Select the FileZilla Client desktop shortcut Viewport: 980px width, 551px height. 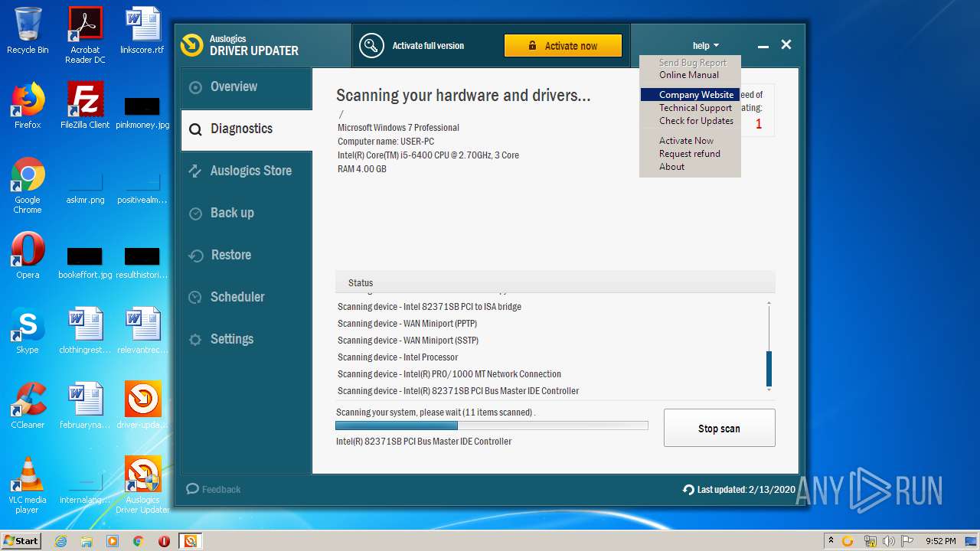pyautogui.click(x=85, y=106)
